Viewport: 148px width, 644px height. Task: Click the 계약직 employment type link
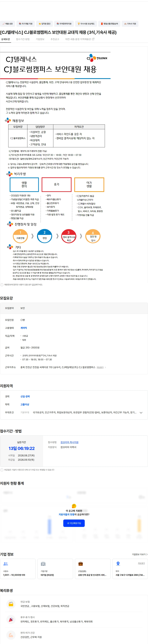tap(24, 328)
